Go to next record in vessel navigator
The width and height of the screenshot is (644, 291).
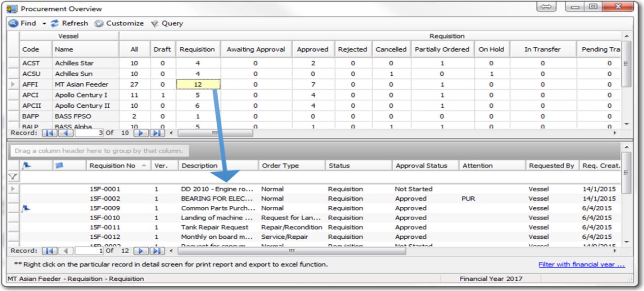tap(141, 133)
